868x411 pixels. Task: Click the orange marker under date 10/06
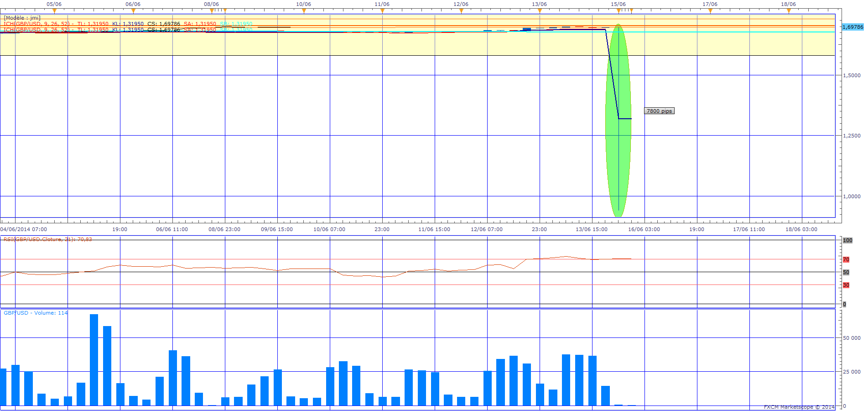coord(304,11)
